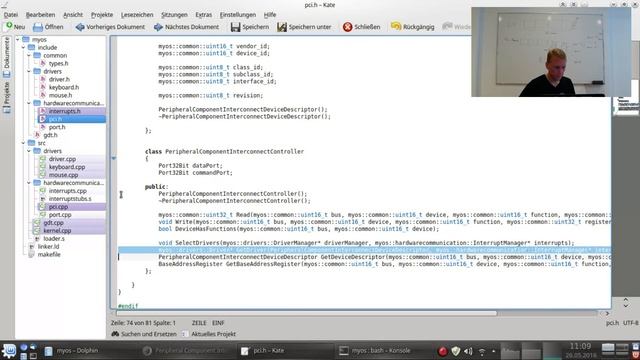The image size is (640, 360).
Task: Toggle EINF insert mode in status bar
Action: point(218,323)
